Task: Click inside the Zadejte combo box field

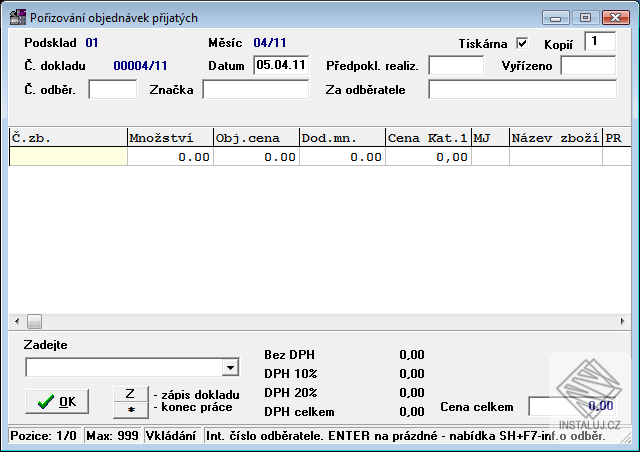Action: 124,367
